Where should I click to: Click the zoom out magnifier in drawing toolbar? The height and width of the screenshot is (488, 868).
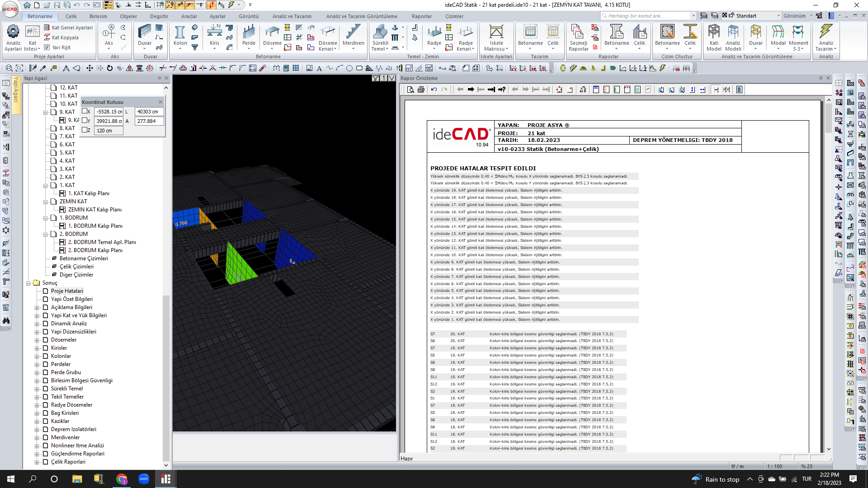pyautogui.click(x=9, y=68)
